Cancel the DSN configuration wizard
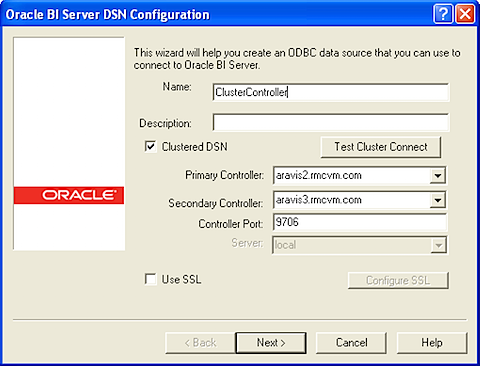480x366 pixels. pyautogui.click(x=352, y=343)
